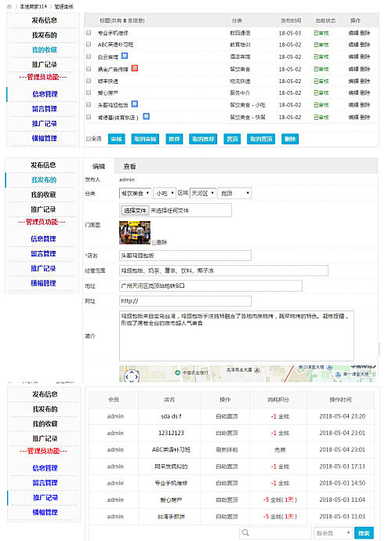This screenshot has width=392, height=541.
Task: Click the date 18-05-03 in listing table
Action: click(290, 33)
